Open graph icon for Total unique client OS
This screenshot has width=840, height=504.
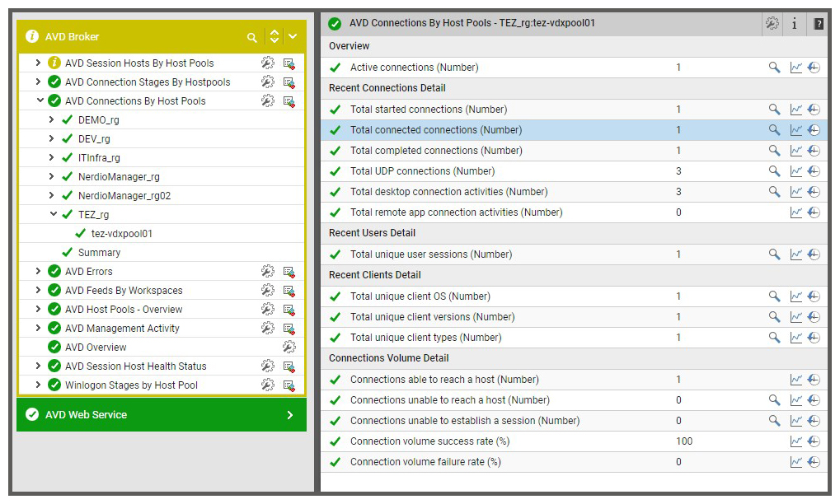(796, 296)
